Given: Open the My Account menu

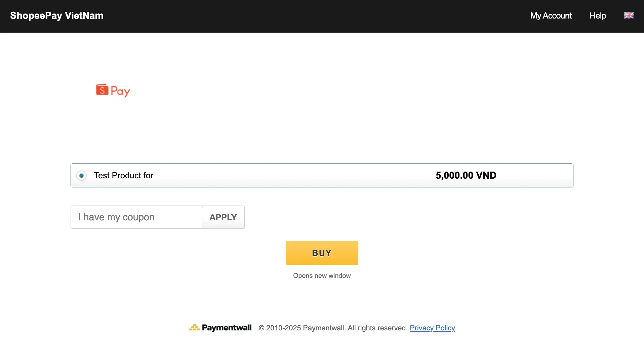Looking at the screenshot, I should pos(551,16).
